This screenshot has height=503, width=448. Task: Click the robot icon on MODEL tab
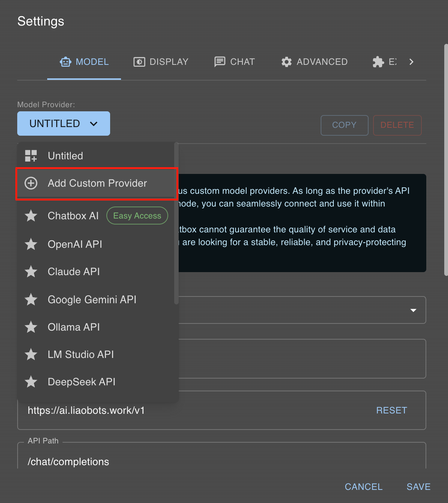66,62
